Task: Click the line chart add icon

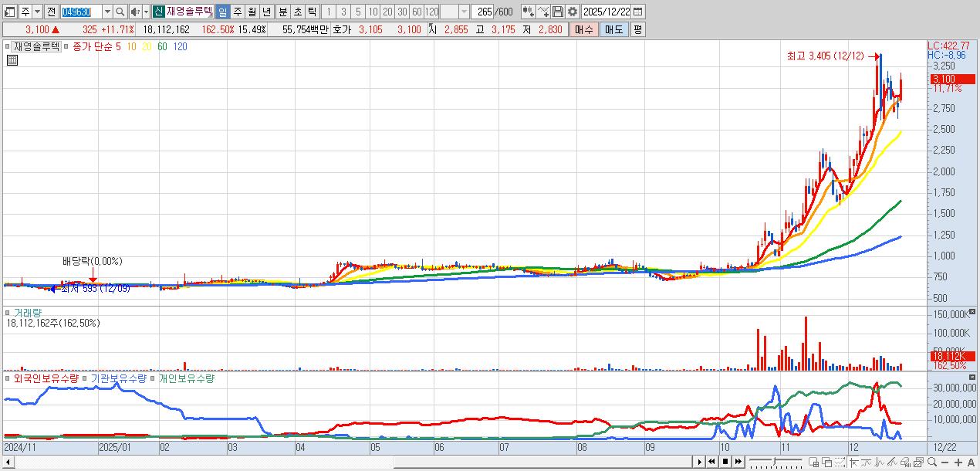Action: coord(543,12)
